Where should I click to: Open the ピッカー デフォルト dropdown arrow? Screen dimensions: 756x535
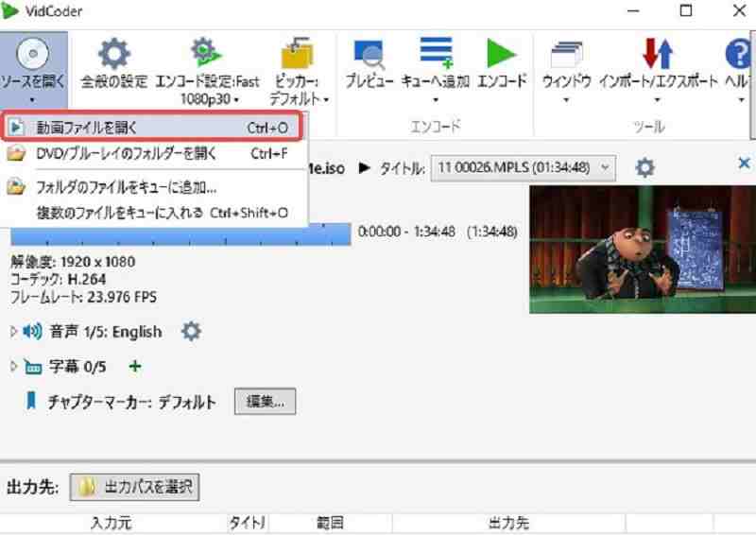(326, 100)
